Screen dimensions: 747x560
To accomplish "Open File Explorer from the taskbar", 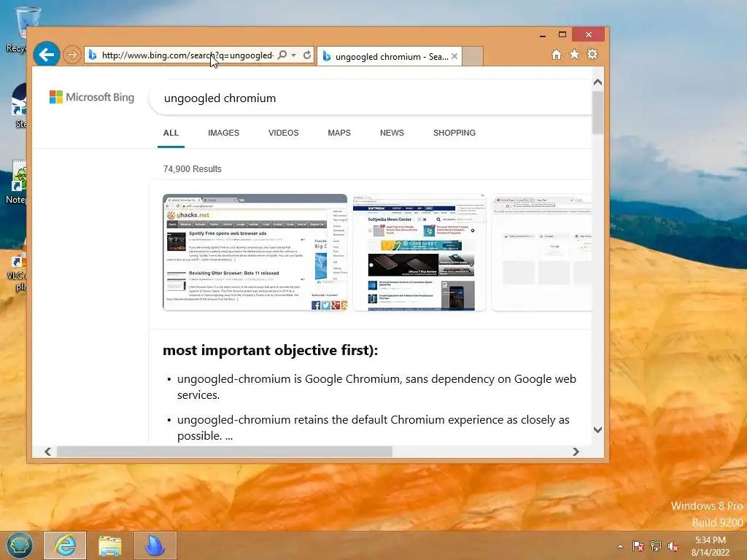I will (110, 545).
